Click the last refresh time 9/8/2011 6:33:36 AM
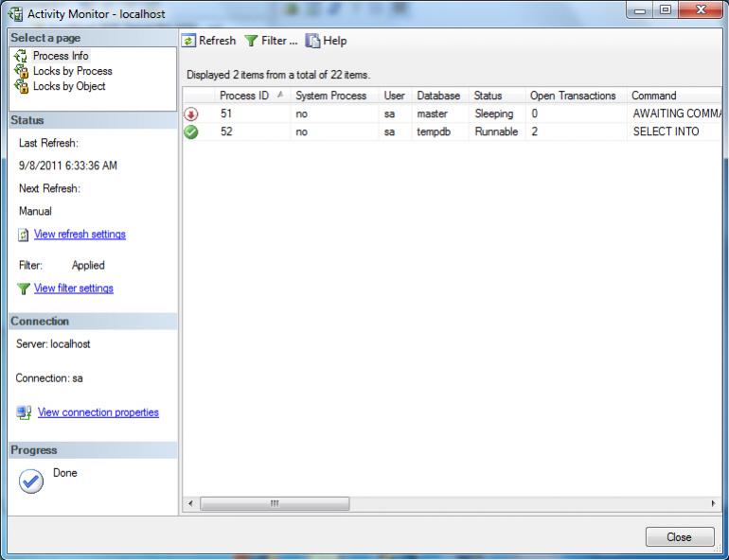This screenshot has width=729, height=560. [68, 166]
